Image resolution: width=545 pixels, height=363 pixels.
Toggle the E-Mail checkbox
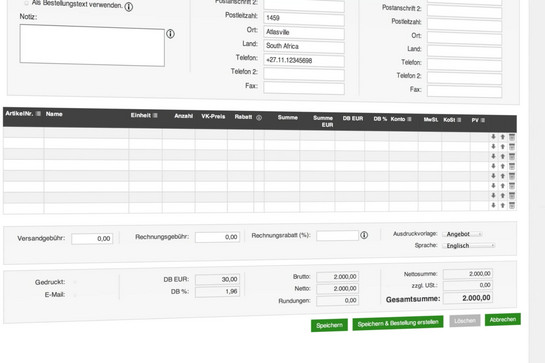[x=75, y=295]
